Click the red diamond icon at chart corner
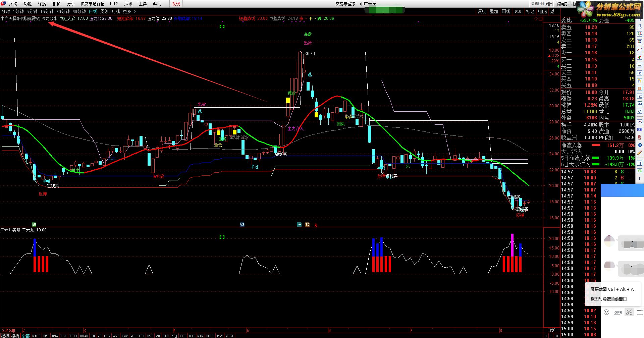The image size is (644, 338). point(536,19)
